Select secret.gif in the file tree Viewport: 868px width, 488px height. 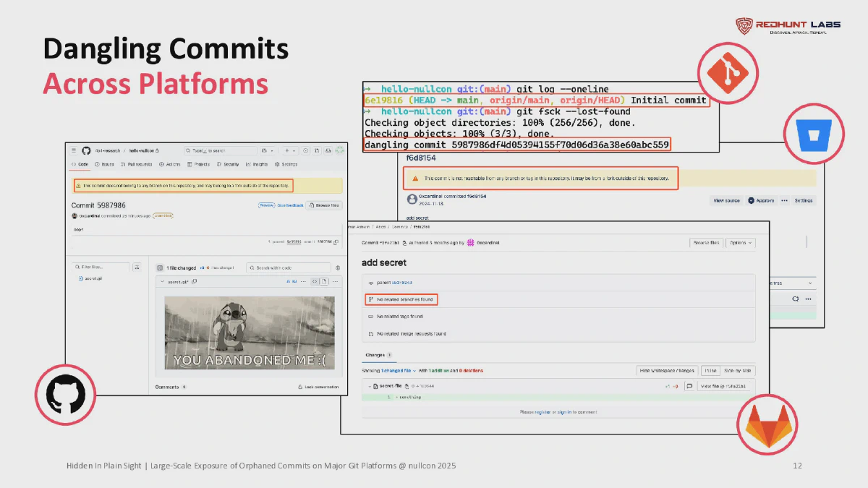(x=94, y=278)
